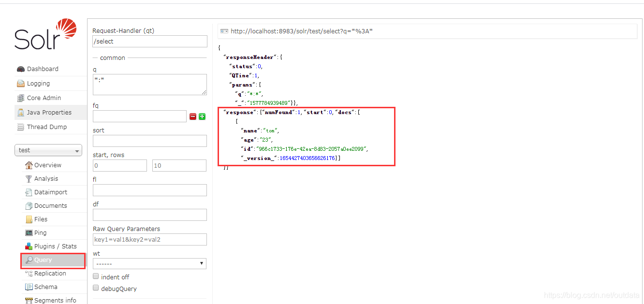Click the Ping icon
Viewport: 644px width, 304px height.
click(29, 233)
